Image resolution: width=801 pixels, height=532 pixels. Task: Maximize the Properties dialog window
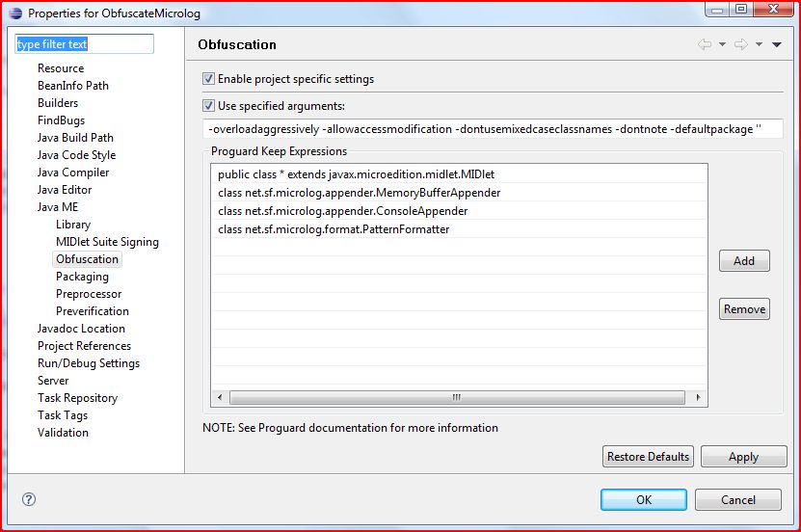tap(742, 9)
